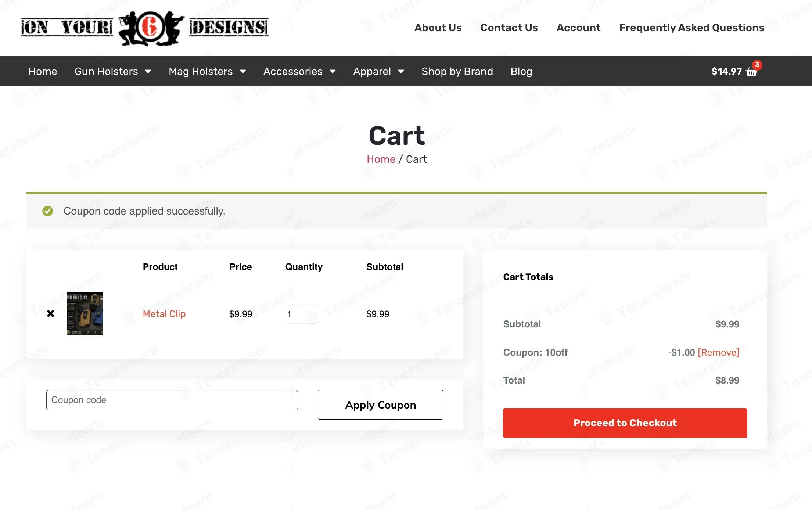812x510 pixels.
Task: Click the -$1.00 coupon discount amount
Action: [681, 352]
